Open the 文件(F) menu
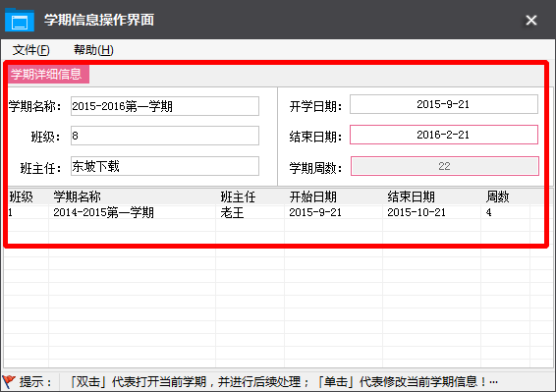The height and width of the screenshot is (392, 556). coord(30,50)
